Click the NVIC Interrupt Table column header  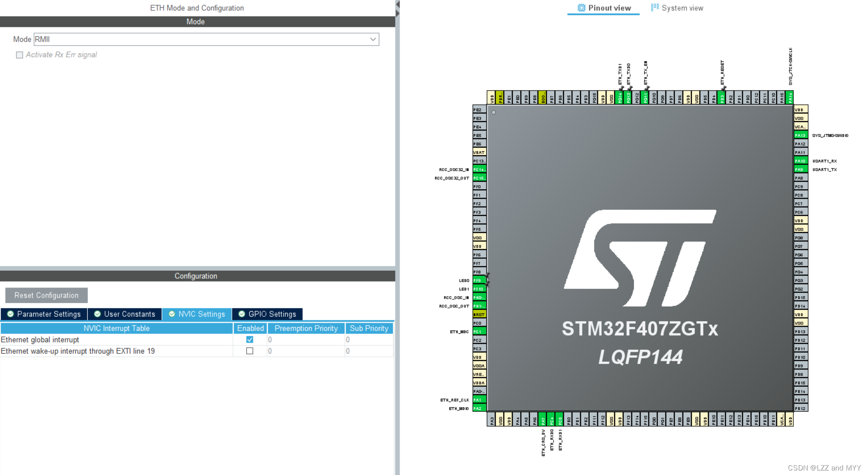116,328
